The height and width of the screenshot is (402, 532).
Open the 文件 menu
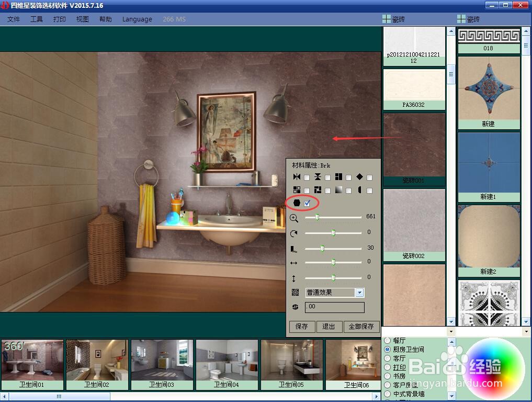click(x=14, y=19)
